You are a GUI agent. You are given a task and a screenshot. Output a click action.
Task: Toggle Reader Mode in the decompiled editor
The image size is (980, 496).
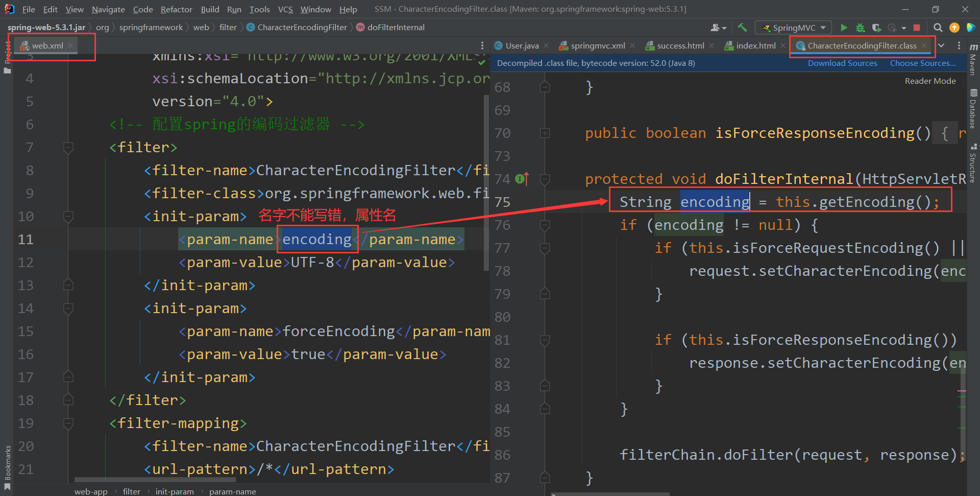coord(930,81)
